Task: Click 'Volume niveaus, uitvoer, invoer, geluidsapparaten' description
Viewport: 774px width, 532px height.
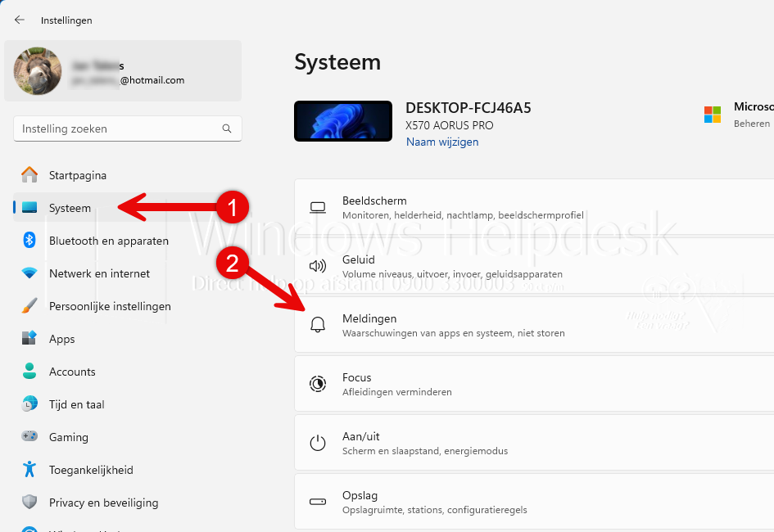Action: [x=452, y=274]
